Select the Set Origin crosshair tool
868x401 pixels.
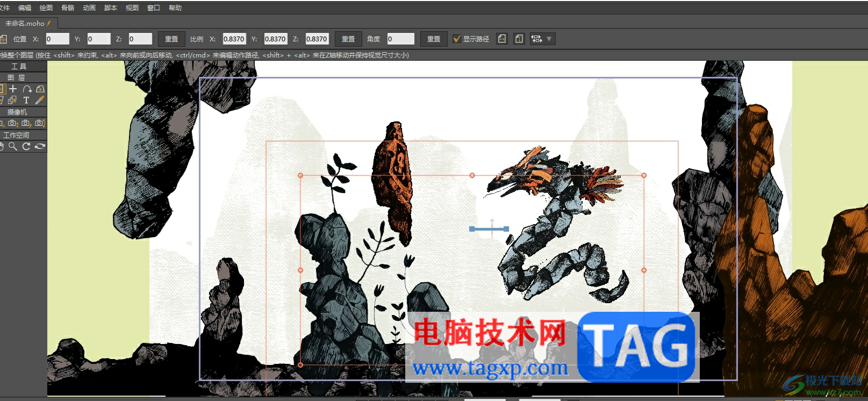pyautogui.click(x=13, y=89)
